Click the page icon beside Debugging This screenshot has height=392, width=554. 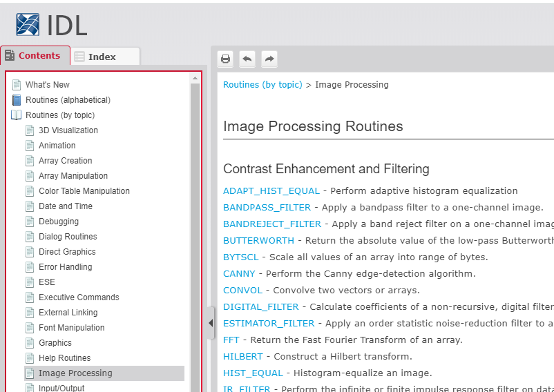(30, 222)
